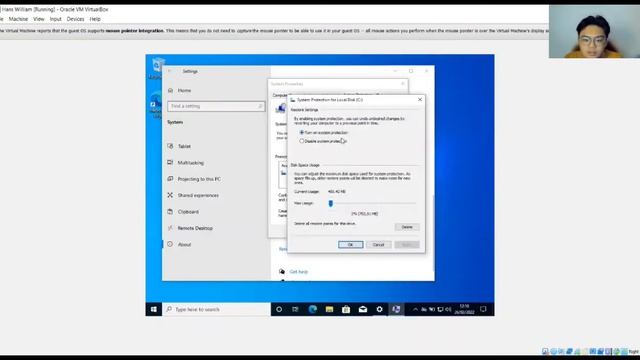Open Microsoft Store from the taskbar
The width and height of the screenshot is (640, 360).
pyautogui.click(x=346, y=309)
